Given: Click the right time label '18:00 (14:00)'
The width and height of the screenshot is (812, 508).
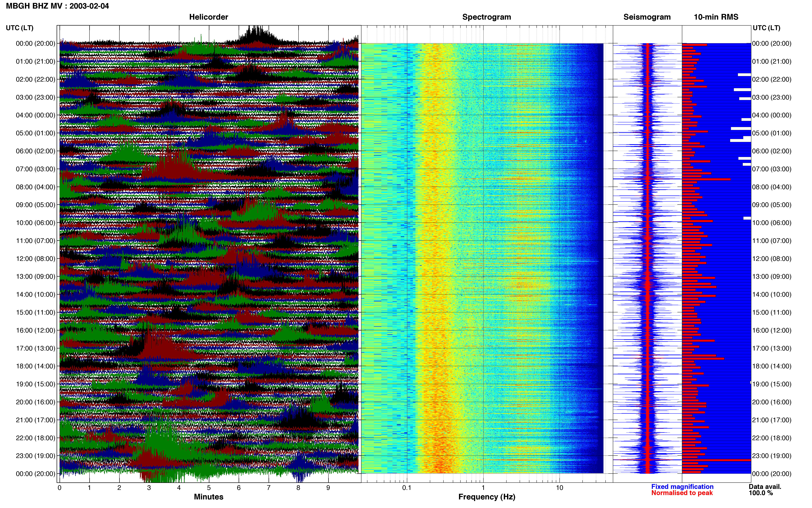Looking at the screenshot, I should point(772,366).
